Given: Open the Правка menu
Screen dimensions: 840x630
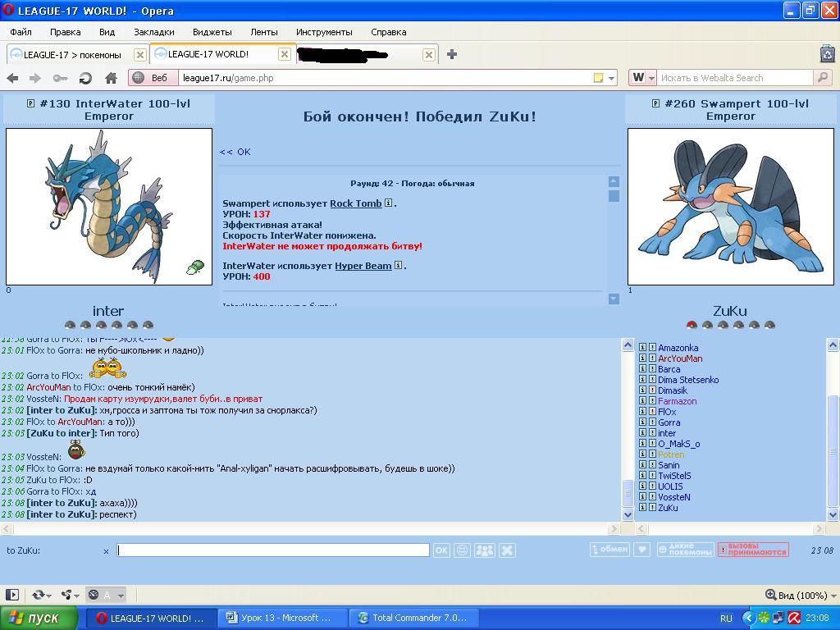Looking at the screenshot, I should 66,32.
